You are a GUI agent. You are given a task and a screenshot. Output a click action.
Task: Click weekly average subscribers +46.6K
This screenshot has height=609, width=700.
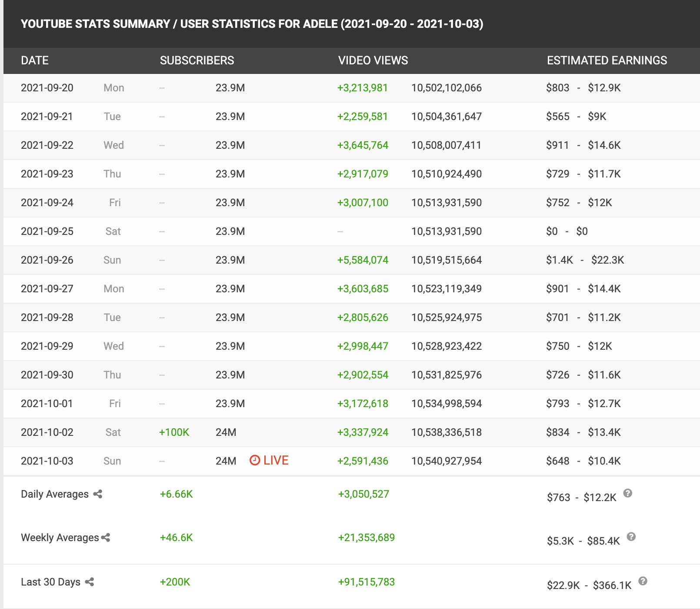coord(176,538)
